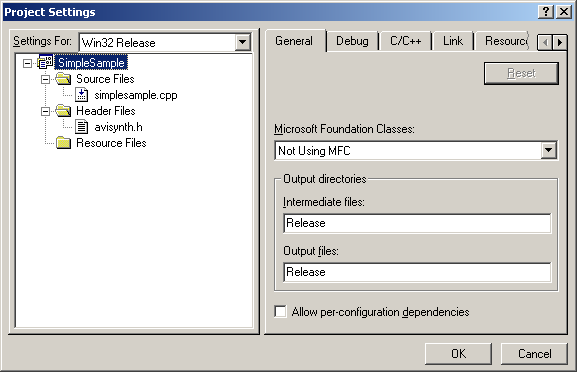Select the Source Files label
577x372 pixels.
(x=105, y=79)
